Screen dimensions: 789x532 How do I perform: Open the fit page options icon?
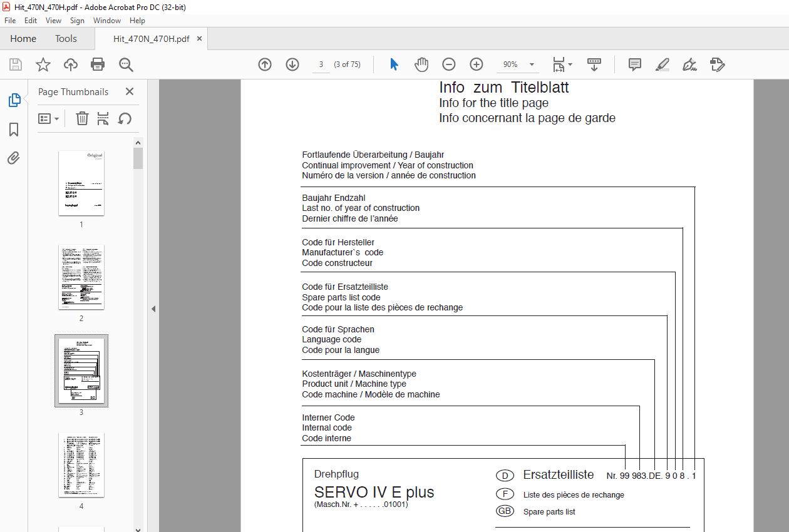562,64
